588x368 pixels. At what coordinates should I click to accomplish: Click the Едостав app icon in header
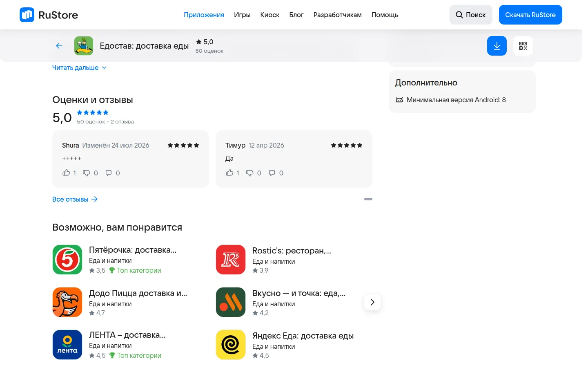click(84, 46)
